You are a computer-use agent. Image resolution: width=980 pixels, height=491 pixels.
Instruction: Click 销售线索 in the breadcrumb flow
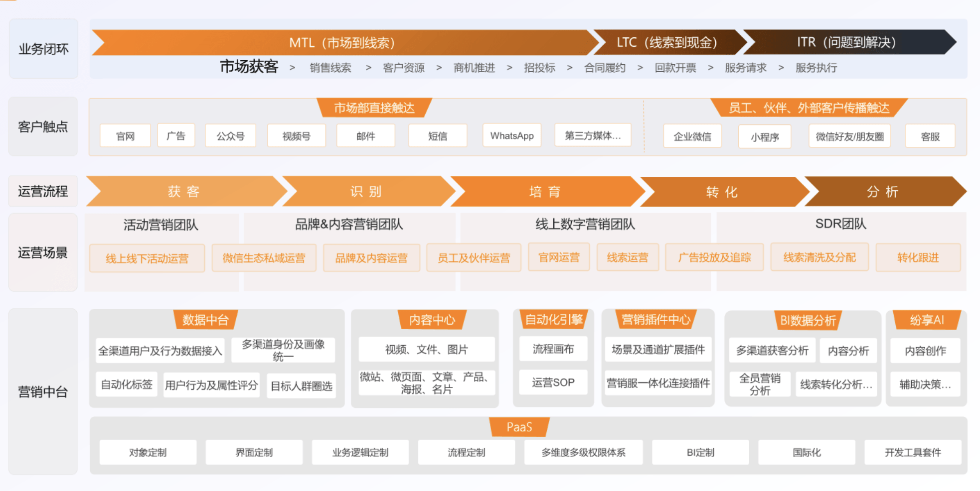point(330,68)
